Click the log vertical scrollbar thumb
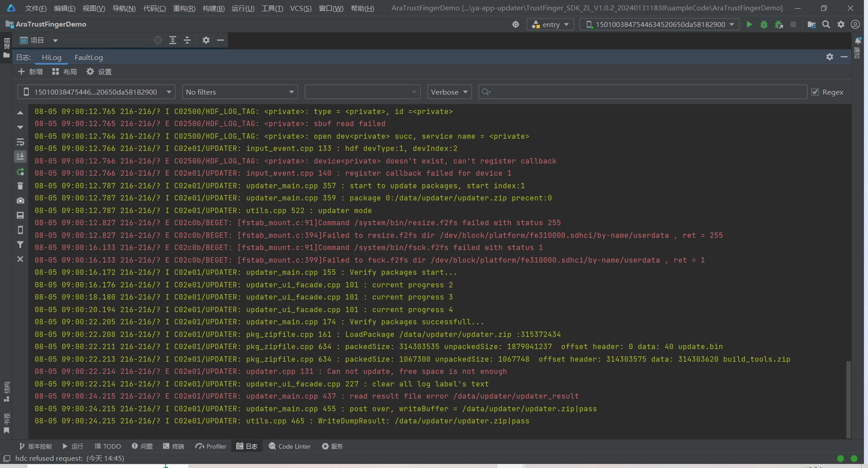Screen dimensions: 868x468 [849, 399]
